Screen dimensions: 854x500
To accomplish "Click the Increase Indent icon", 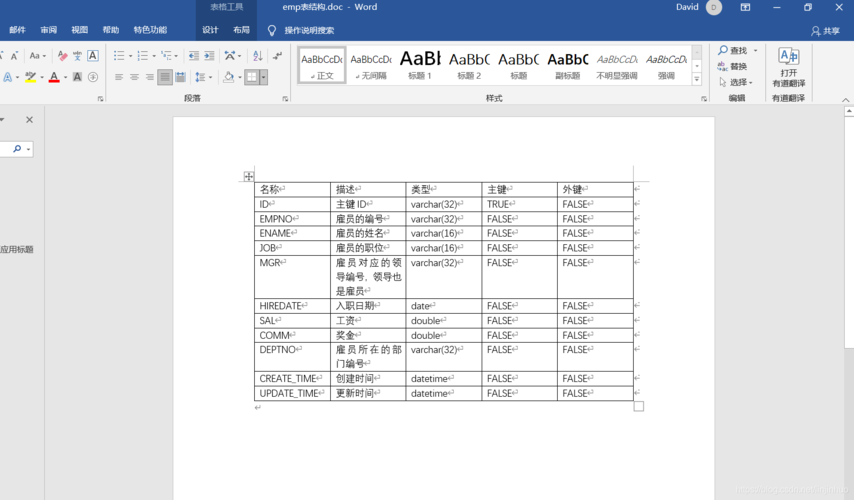I will [x=209, y=56].
